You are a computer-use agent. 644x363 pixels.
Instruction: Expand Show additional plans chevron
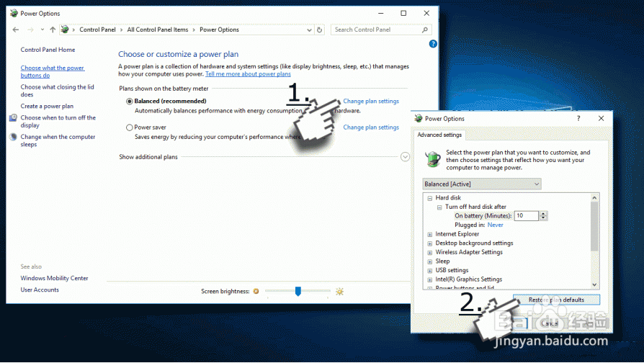click(405, 157)
